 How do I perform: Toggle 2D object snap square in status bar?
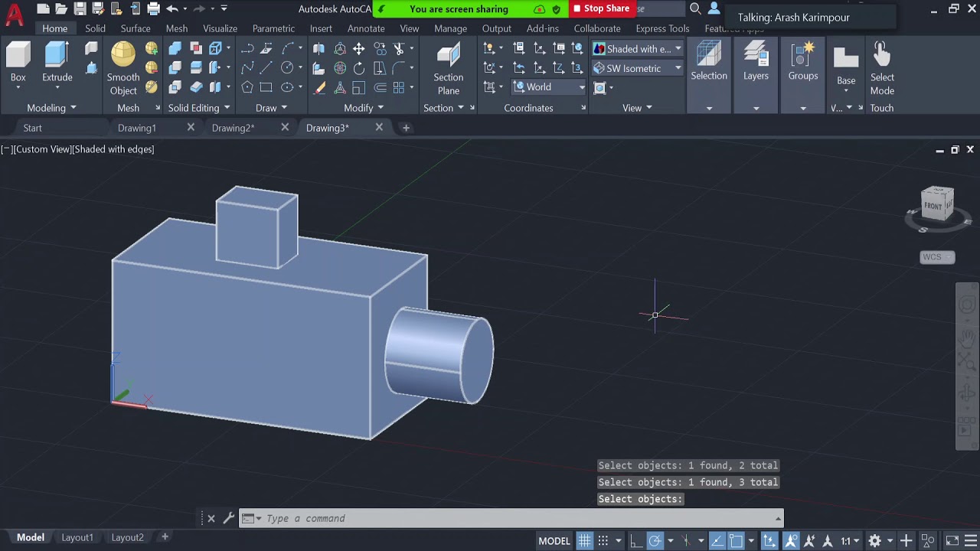(x=736, y=541)
